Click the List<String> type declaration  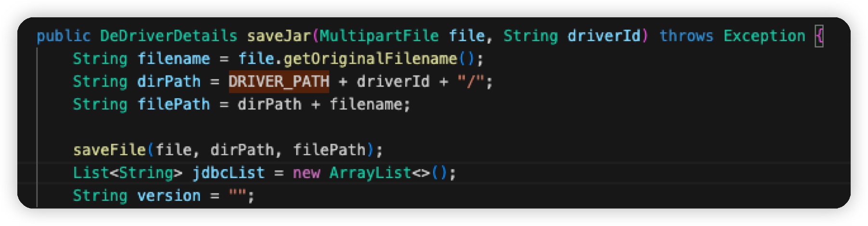tap(128, 172)
